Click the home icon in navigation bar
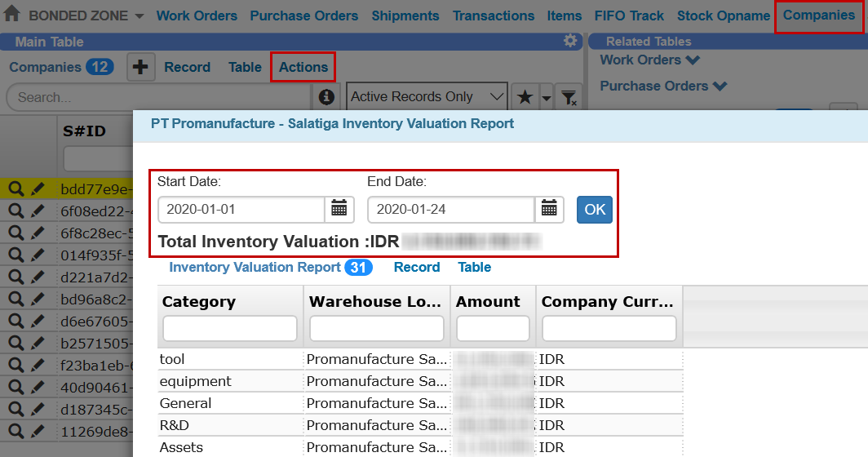The width and height of the screenshot is (868, 457). tap(12, 16)
